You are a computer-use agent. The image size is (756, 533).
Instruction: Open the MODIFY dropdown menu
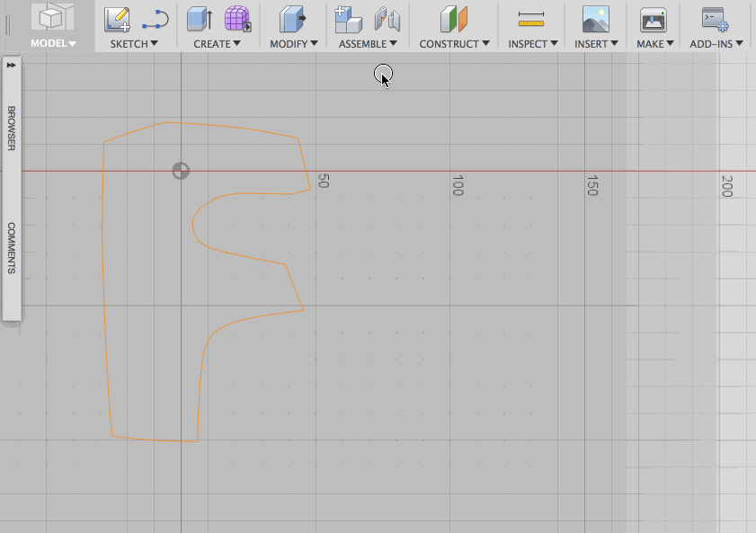[293, 43]
